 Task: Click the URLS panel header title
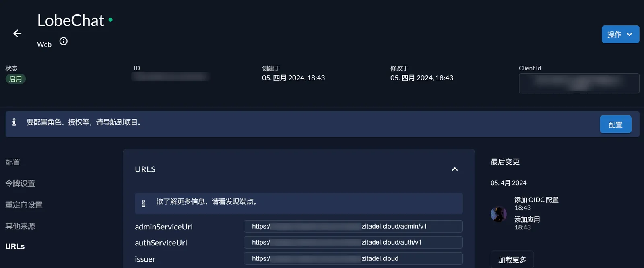click(145, 169)
